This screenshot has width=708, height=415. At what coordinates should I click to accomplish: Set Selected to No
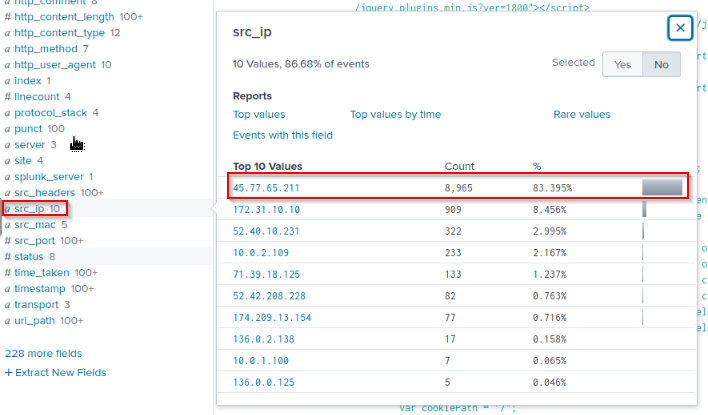[661, 65]
